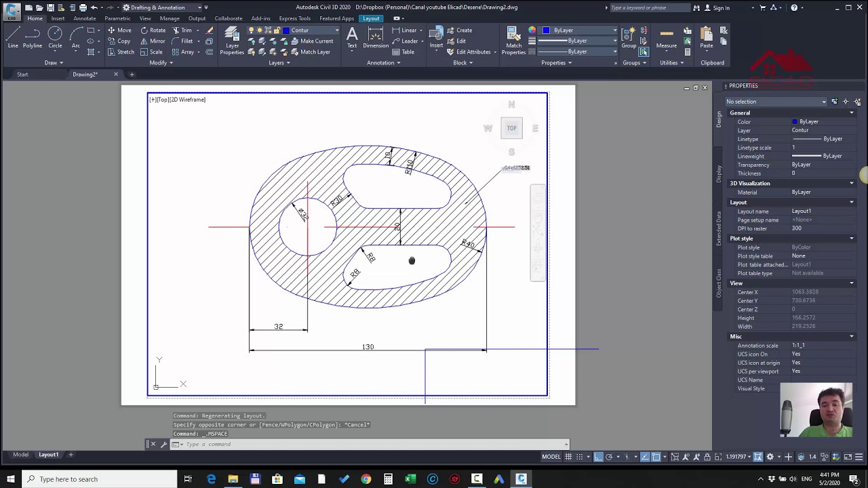Select the Circle tool
868x488 pixels.
[55, 38]
